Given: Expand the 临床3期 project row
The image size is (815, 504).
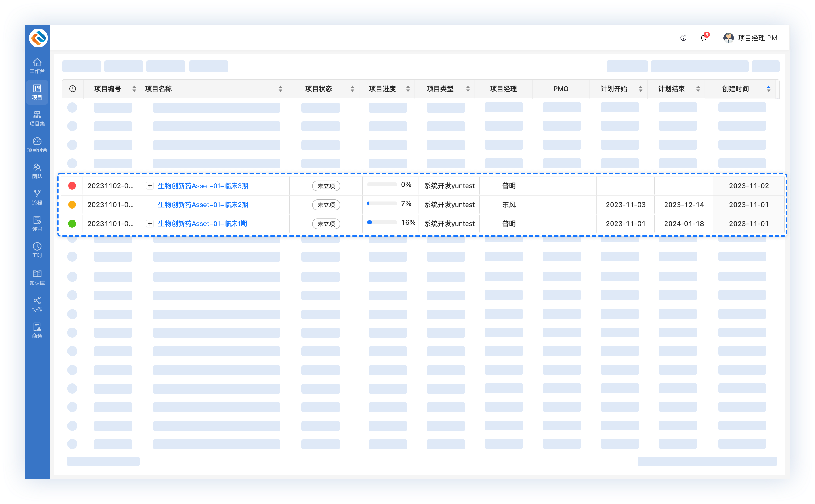Looking at the screenshot, I should coord(150,186).
